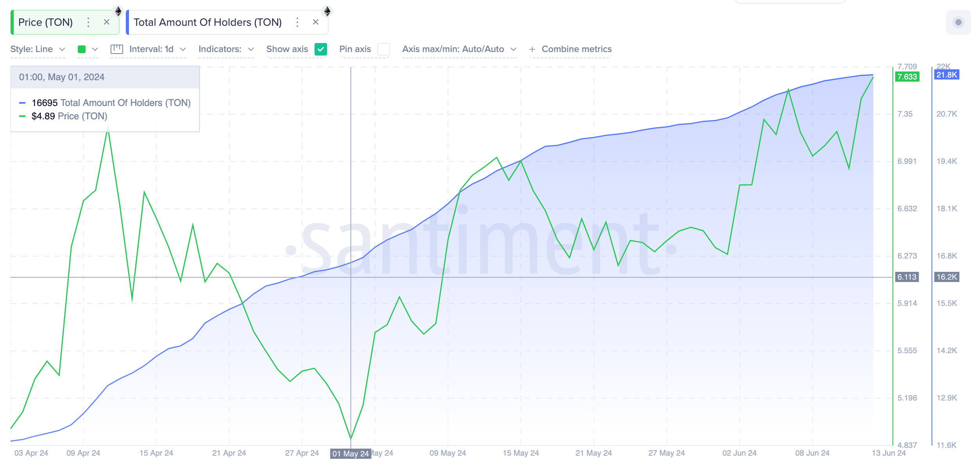Click the plus icon beside Combine metrics
980x467 pixels.
point(532,49)
